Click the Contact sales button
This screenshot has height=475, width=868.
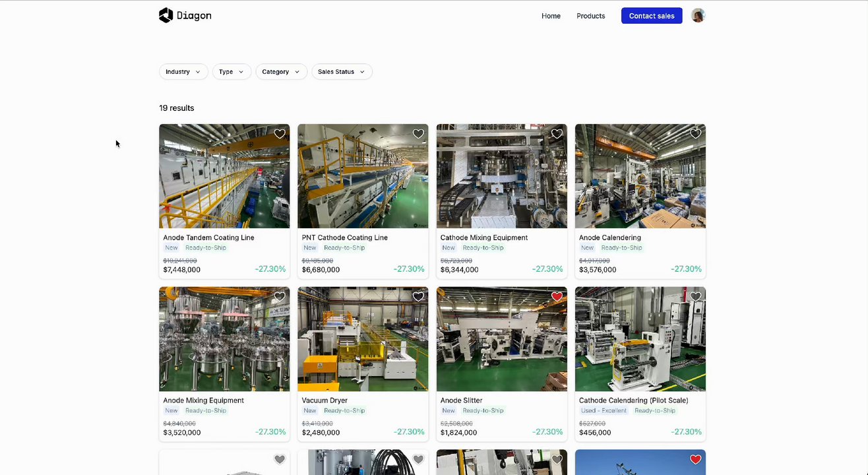click(652, 16)
